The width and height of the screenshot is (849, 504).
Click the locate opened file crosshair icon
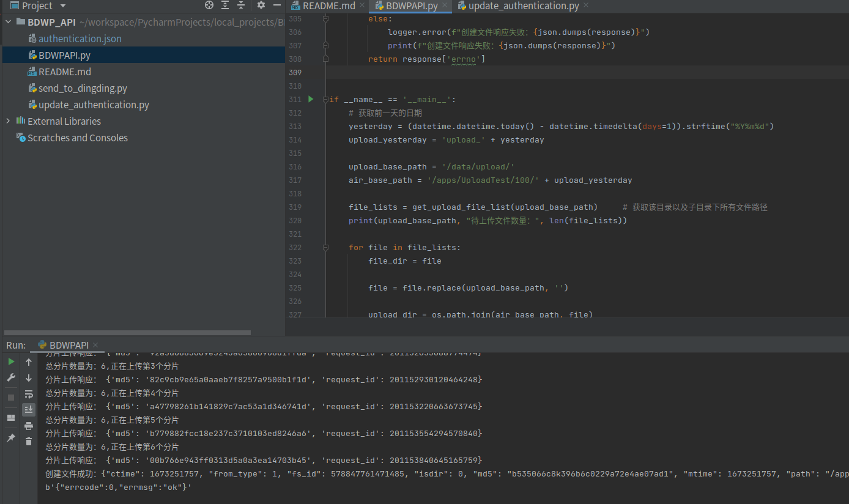point(209,6)
